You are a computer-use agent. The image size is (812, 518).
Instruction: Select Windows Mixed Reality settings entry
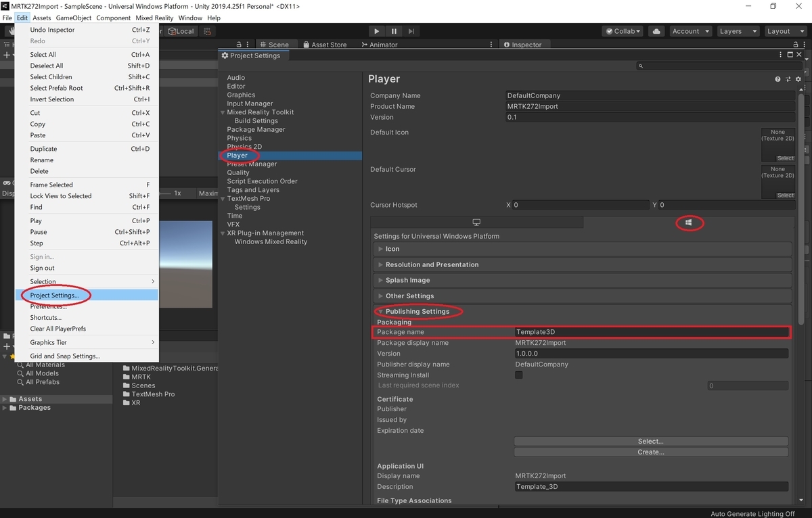click(x=271, y=242)
